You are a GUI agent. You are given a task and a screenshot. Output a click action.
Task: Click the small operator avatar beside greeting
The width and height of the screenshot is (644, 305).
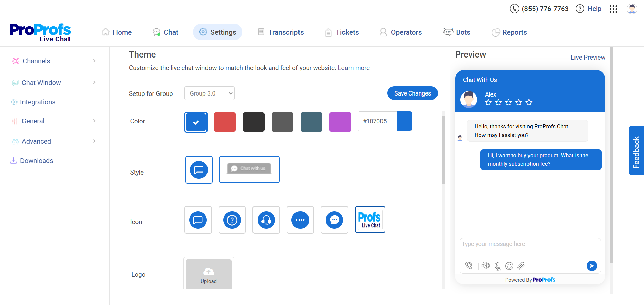tap(460, 138)
